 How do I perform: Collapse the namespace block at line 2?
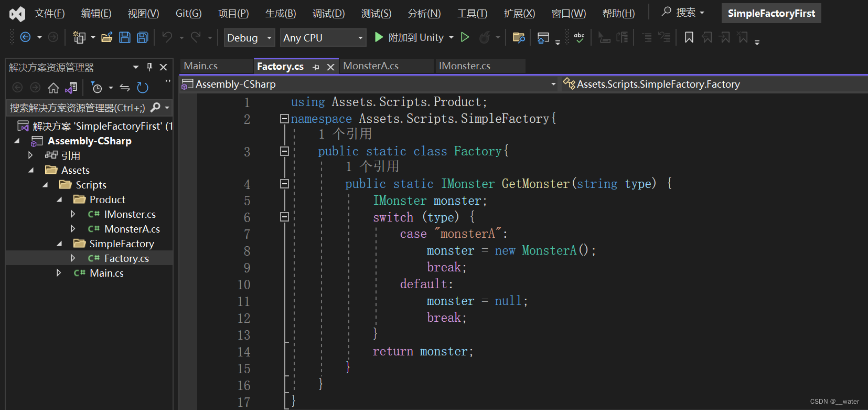coord(284,119)
